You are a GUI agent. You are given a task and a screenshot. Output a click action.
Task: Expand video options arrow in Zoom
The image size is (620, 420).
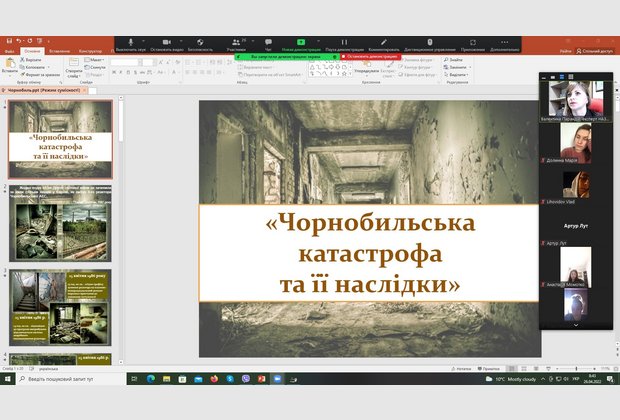point(181,41)
